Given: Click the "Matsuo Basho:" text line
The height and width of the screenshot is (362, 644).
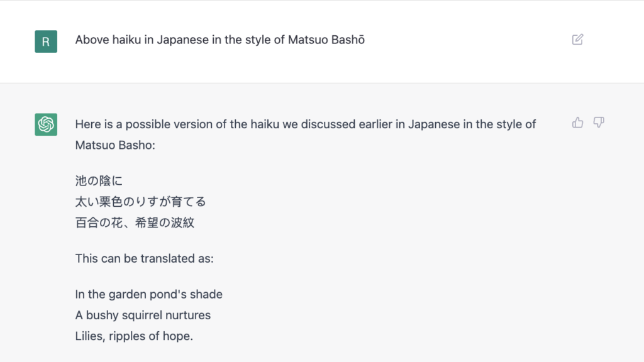Looking at the screenshot, I should pyautogui.click(x=115, y=145).
